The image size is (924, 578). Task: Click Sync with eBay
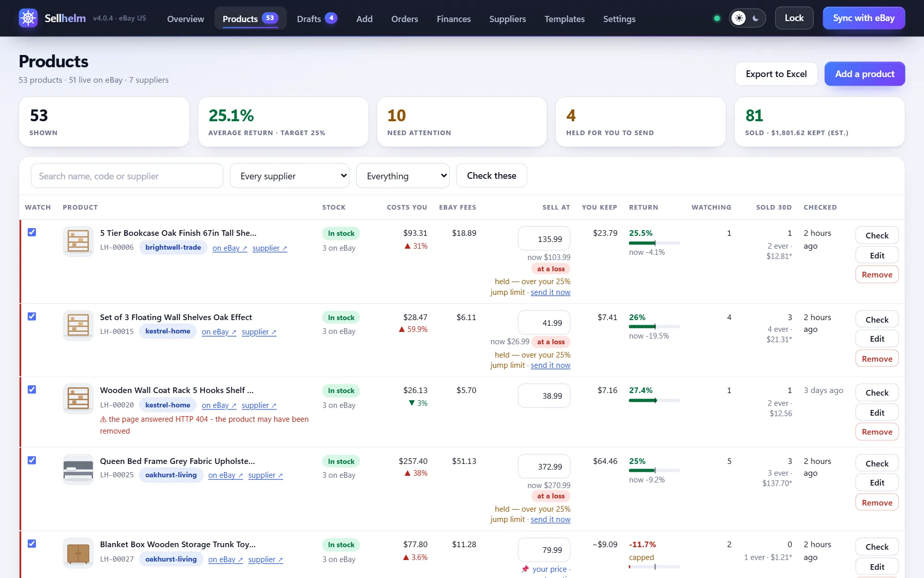pyautogui.click(x=864, y=18)
